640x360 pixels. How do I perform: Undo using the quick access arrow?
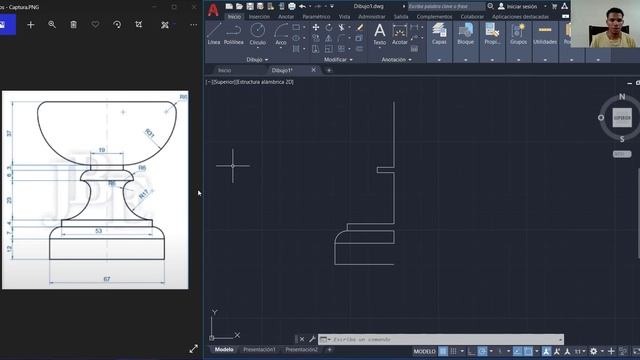point(302,6)
